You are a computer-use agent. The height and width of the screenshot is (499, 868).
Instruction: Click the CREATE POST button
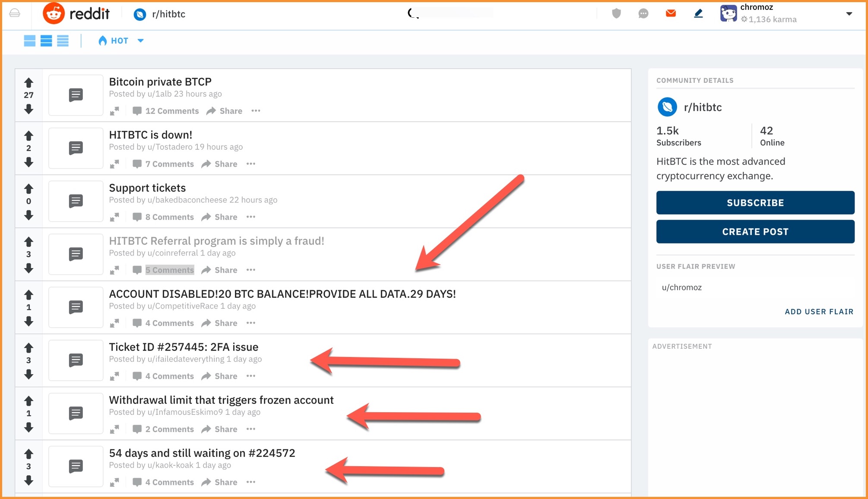click(755, 232)
